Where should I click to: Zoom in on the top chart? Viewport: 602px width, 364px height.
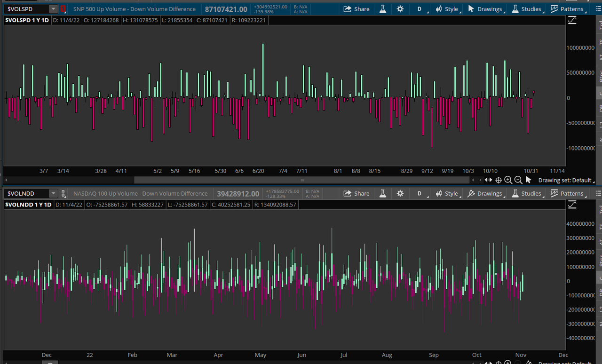508,180
